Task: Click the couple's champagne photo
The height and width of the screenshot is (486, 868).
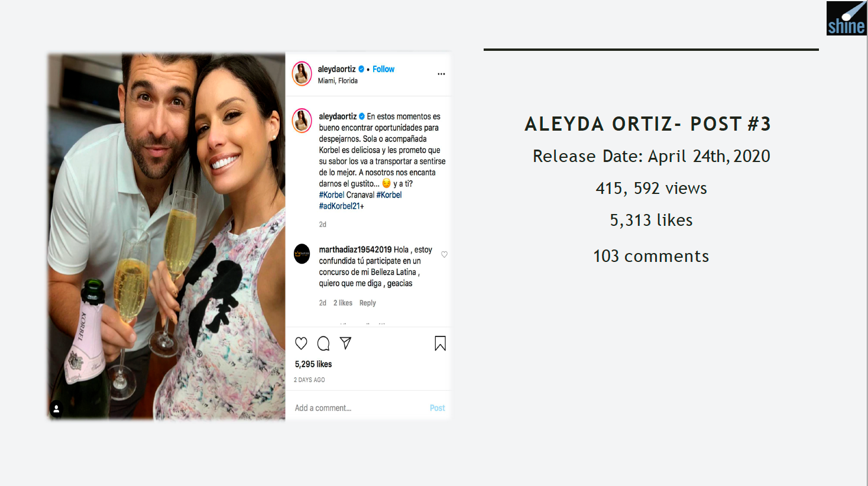Action: click(167, 236)
